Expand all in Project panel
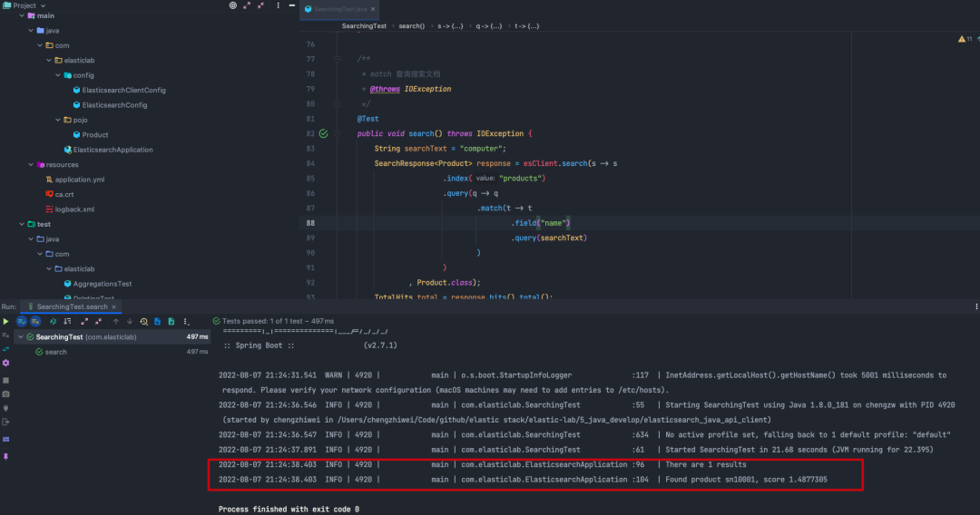Viewport: 980px width, 515px height. pos(247,5)
